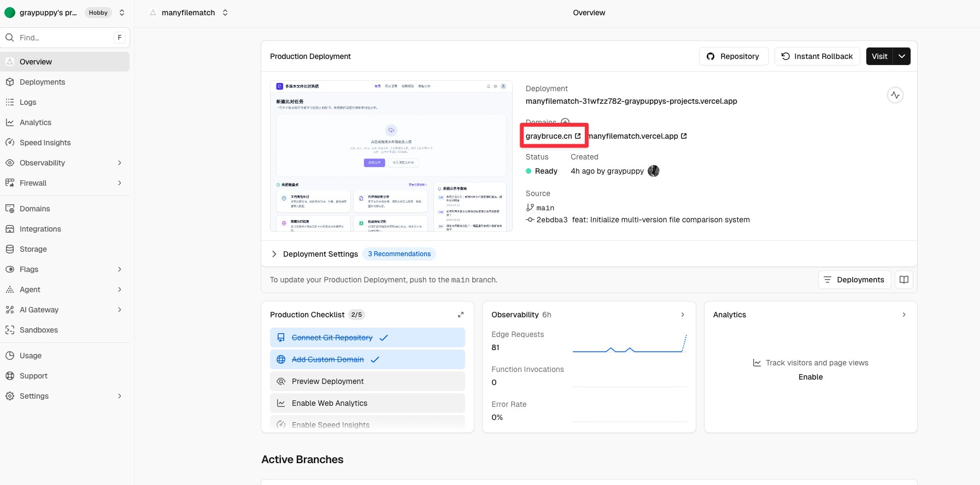Click the Edge Requests sparkline chart
Viewport: 980px width, 485px height.
click(x=629, y=345)
